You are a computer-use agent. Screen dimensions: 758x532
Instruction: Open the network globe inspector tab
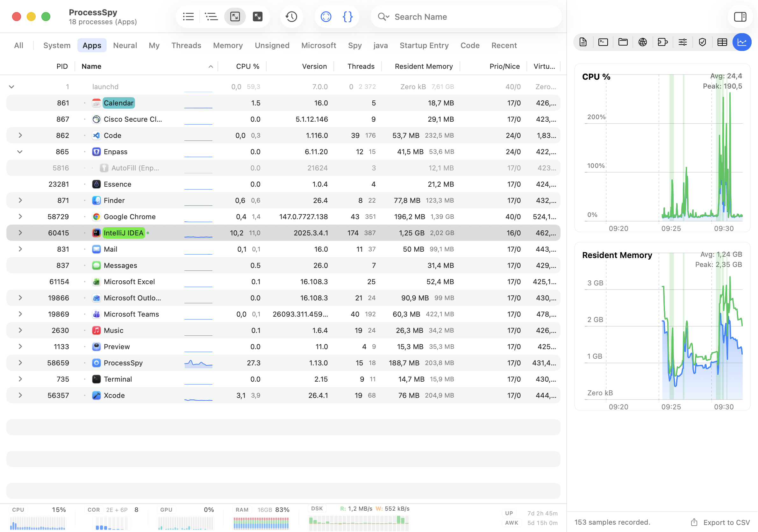tap(642, 42)
